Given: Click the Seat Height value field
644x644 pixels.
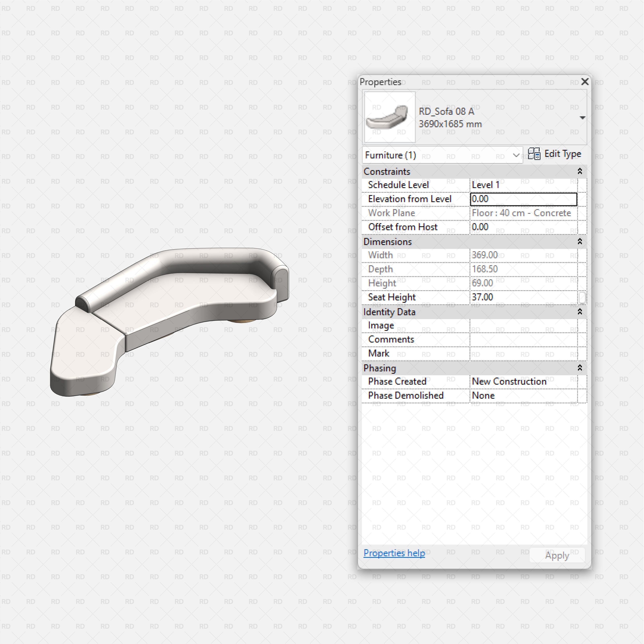Looking at the screenshot, I should [x=523, y=297].
